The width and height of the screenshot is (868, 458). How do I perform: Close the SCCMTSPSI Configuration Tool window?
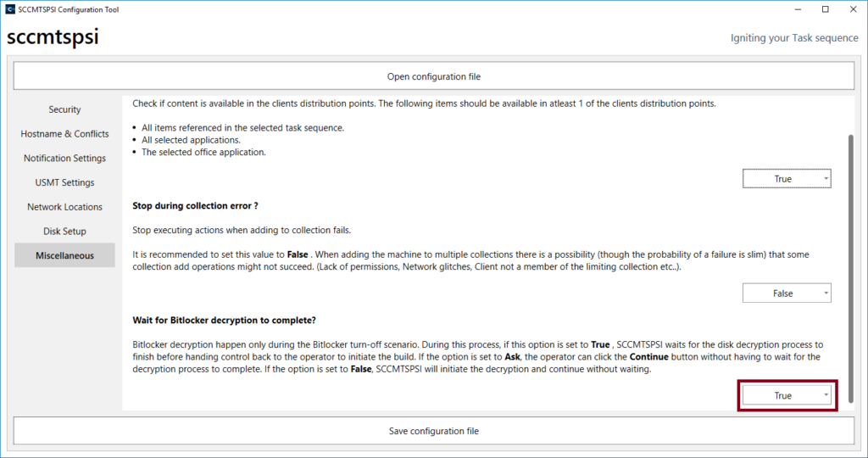click(852, 9)
